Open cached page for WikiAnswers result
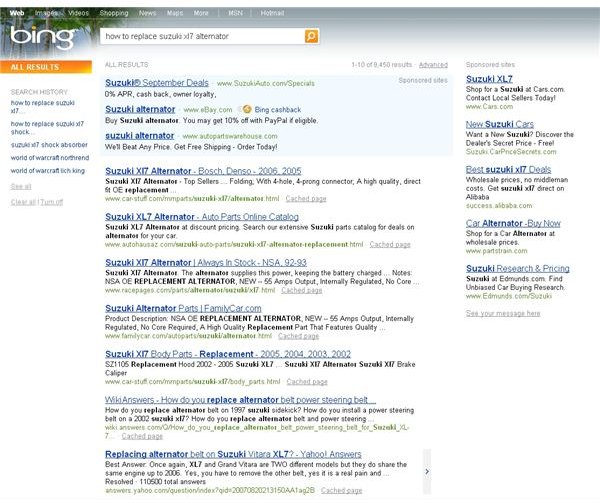 [x=142, y=436]
